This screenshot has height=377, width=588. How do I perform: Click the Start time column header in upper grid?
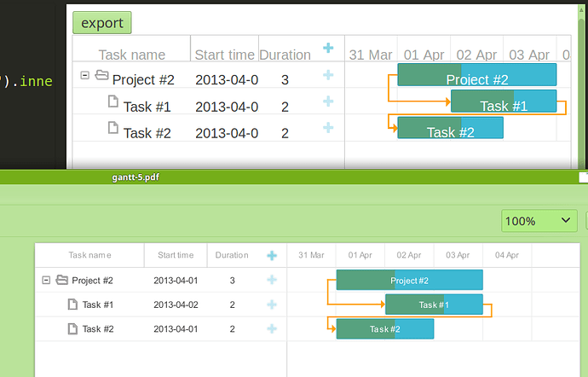coord(225,55)
